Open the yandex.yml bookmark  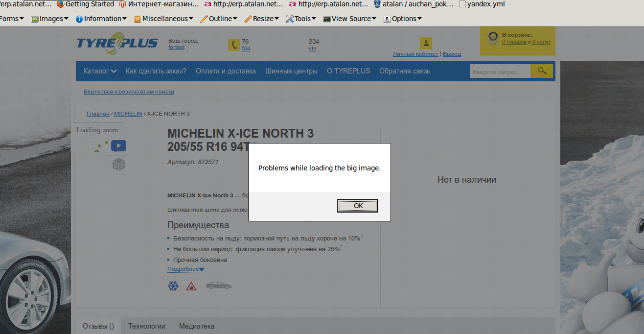tap(482, 4)
